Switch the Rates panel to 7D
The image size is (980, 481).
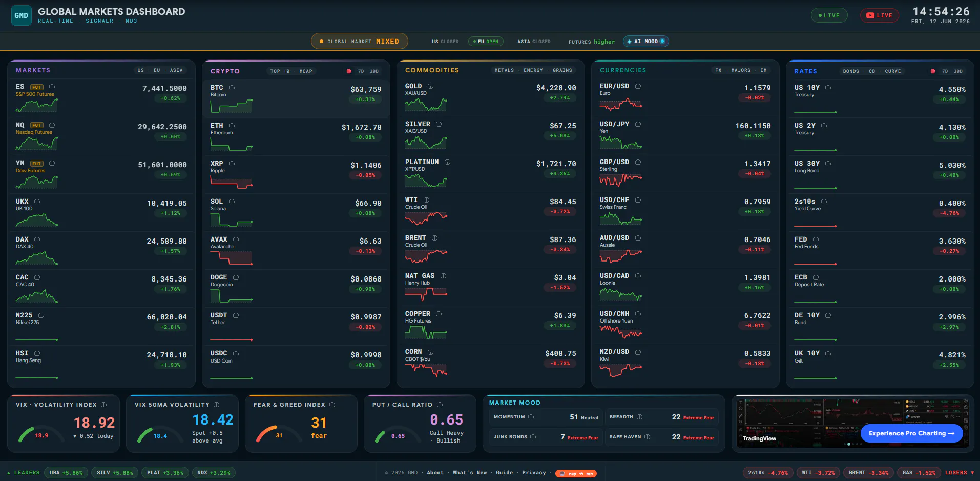click(x=945, y=71)
